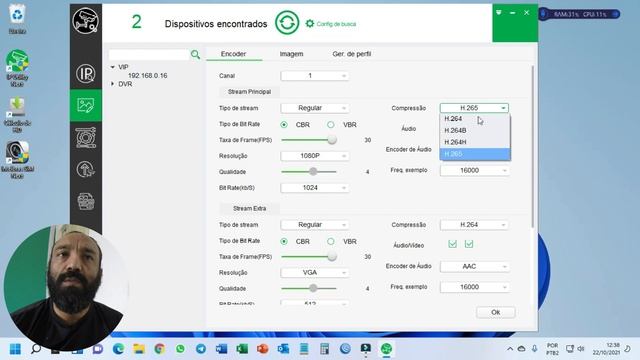Viewport: 640px width, 360px height.
Task: Open Stream Extra Tipo de stream dropdown
Action: point(315,224)
